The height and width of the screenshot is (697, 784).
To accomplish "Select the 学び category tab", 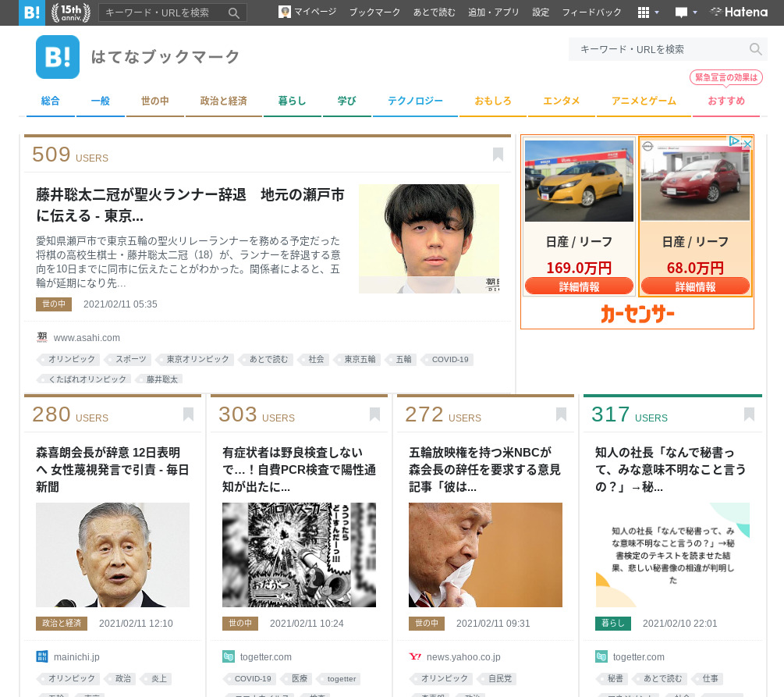I will (346, 101).
